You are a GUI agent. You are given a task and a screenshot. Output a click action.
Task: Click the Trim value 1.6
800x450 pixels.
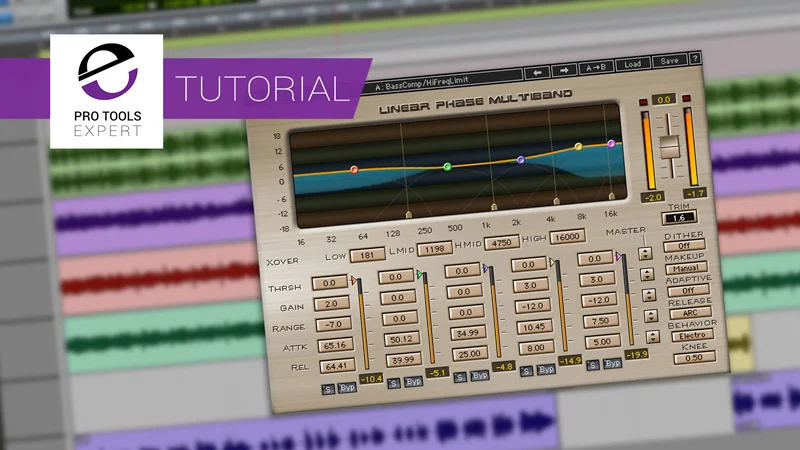[x=679, y=218]
